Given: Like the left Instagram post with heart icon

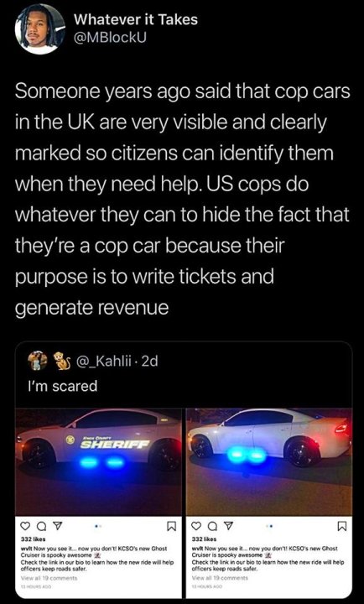Looking at the screenshot, I should 25,526.
